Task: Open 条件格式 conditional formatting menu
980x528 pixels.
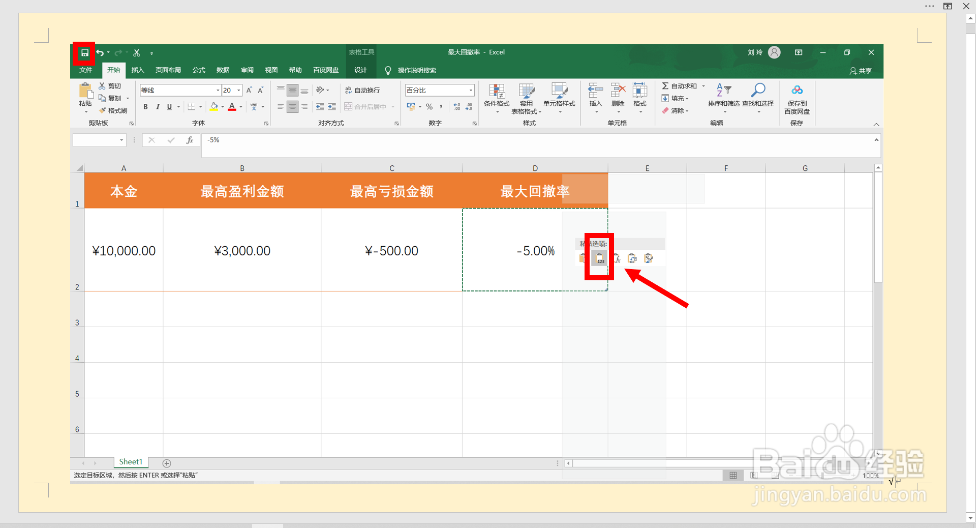Action: 497,98
